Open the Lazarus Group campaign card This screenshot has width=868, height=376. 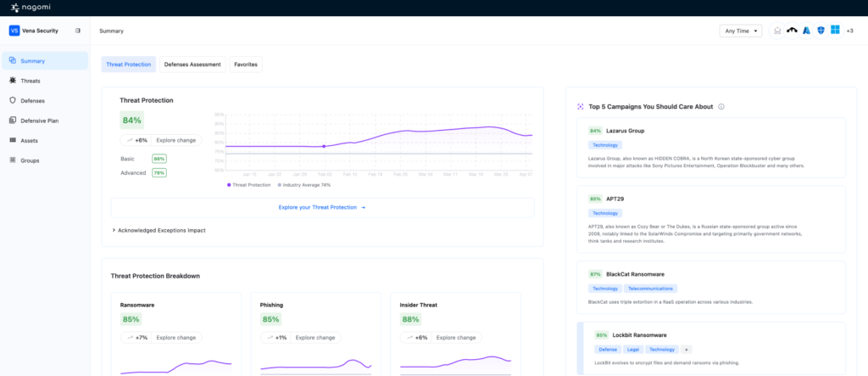point(711,148)
